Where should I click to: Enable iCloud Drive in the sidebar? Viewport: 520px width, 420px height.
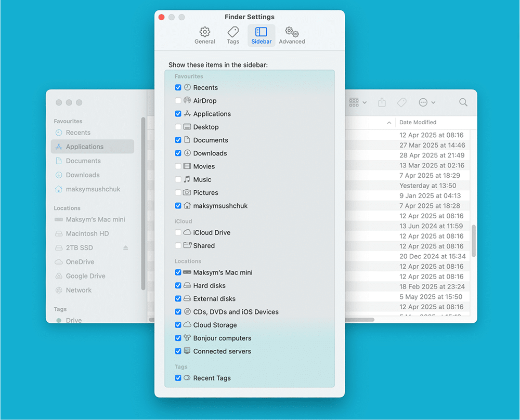pyautogui.click(x=178, y=232)
